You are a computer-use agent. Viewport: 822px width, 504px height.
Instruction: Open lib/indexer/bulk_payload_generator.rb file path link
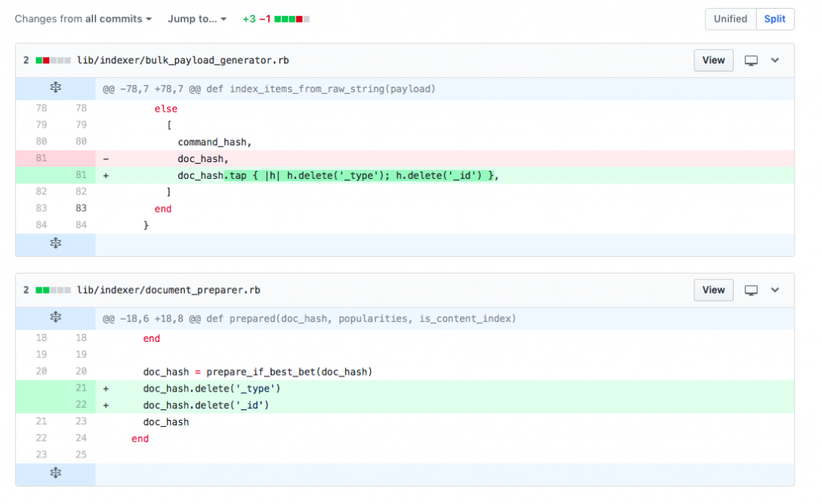[x=183, y=60]
